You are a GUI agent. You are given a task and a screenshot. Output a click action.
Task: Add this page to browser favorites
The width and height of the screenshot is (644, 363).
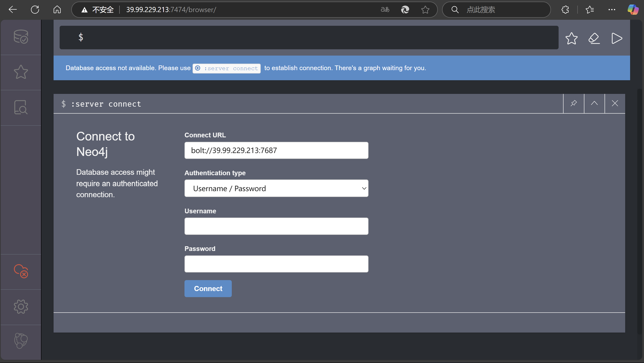click(x=425, y=9)
